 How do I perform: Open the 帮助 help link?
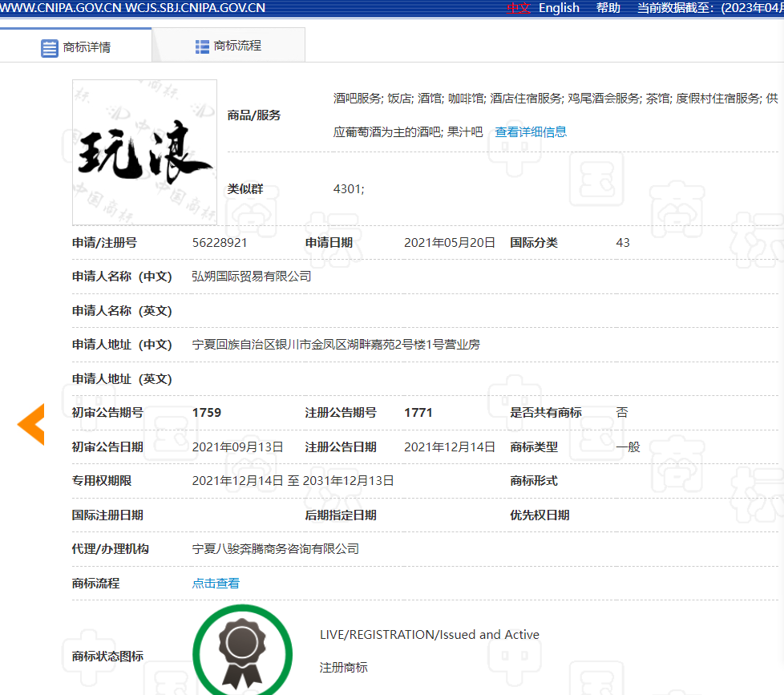pos(608,8)
